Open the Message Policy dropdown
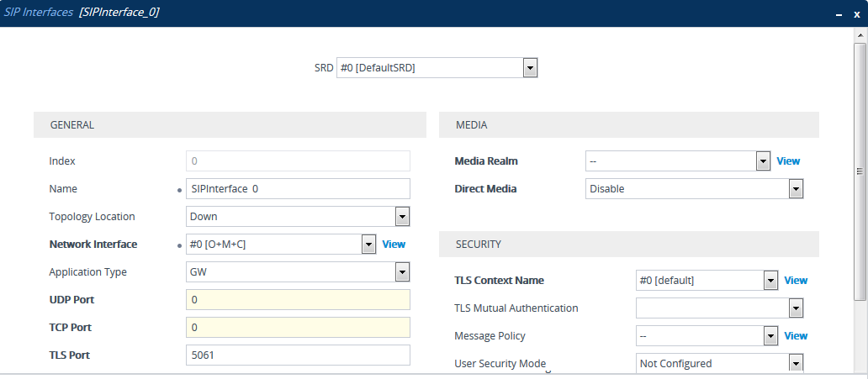Image resolution: width=868 pixels, height=379 pixels. click(x=770, y=336)
